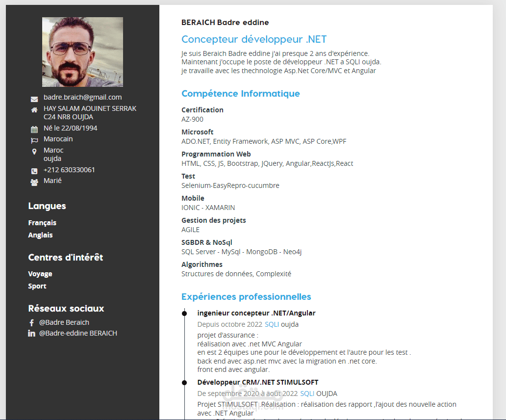Click the phone icon
The height and width of the screenshot is (420, 506).
(x=34, y=171)
